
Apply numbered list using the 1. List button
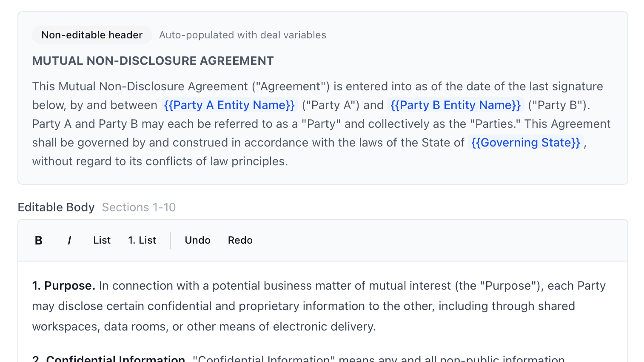142,240
